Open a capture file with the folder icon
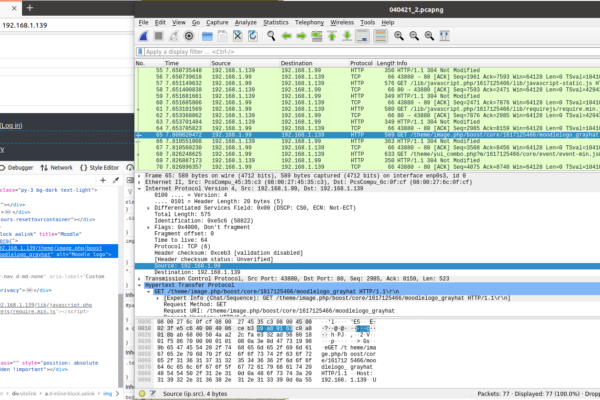 tap(207, 36)
